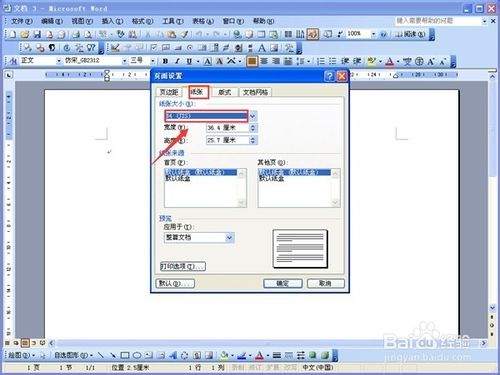Click the Numbered list icon
500x375 pixels.
321,61
